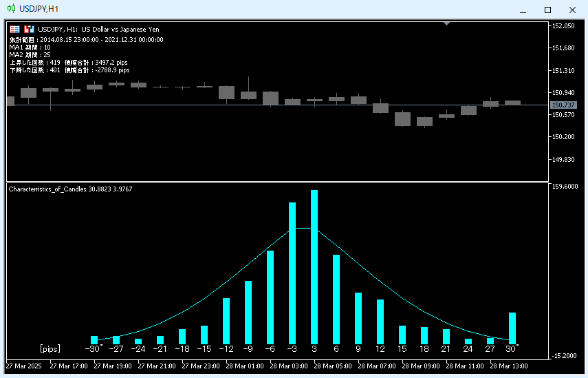Click the USDJPY,H1 window title chart icon

(11, 8)
